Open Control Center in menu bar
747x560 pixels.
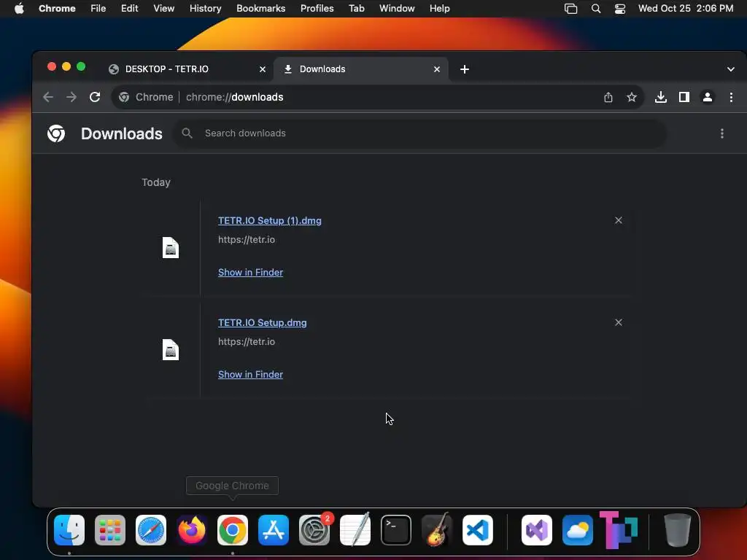pyautogui.click(x=620, y=9)
